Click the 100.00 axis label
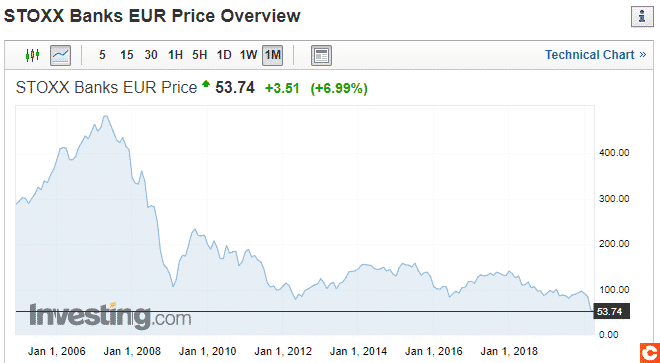Image resolution: width=660 pixels, height=363 pixels. pos(614,290)
